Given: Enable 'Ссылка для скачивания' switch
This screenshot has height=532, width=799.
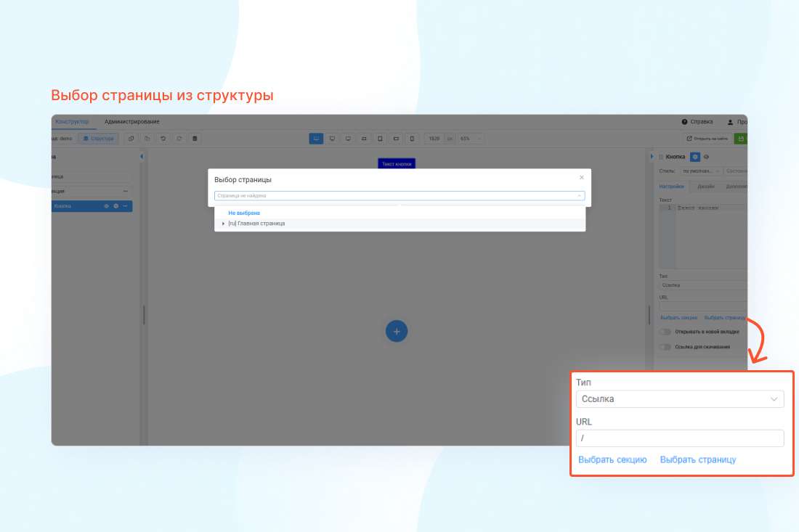Looking at the screenshot, I should [665, 347].
